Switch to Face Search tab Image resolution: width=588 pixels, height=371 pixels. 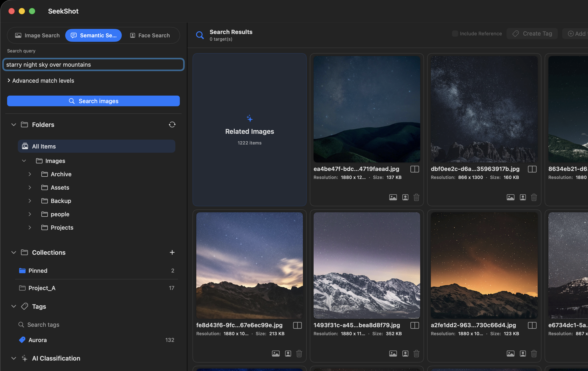point(150,35)
